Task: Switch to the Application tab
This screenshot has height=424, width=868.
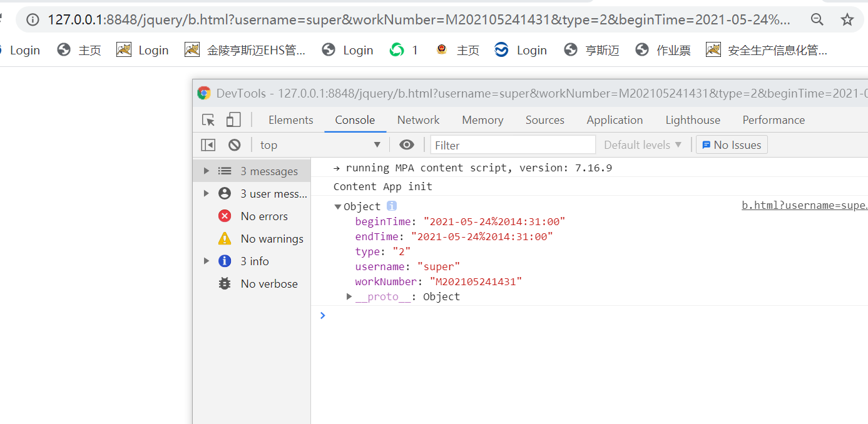Action: pyautogui.click(x=615, y=120)
